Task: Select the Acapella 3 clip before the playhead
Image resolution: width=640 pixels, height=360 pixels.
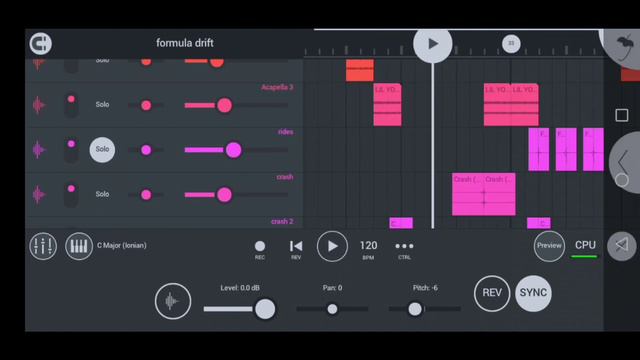Action: [x=387, y=104]
